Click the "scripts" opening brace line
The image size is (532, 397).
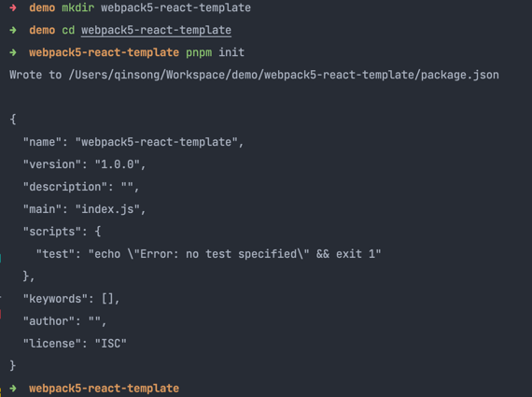63,232
